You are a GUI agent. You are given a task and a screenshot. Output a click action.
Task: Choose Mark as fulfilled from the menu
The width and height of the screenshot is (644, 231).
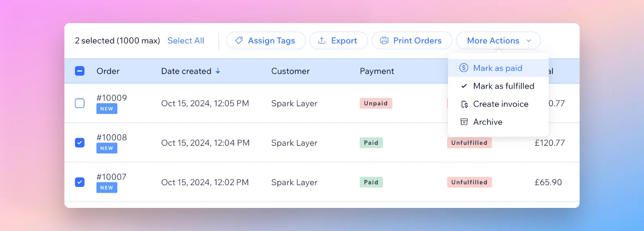[x=498, y=86]
